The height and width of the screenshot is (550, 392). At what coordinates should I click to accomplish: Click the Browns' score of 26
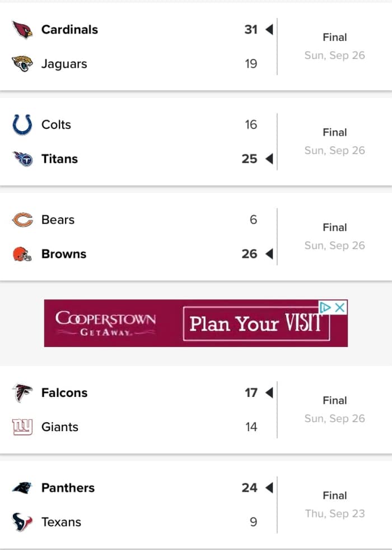250,254
